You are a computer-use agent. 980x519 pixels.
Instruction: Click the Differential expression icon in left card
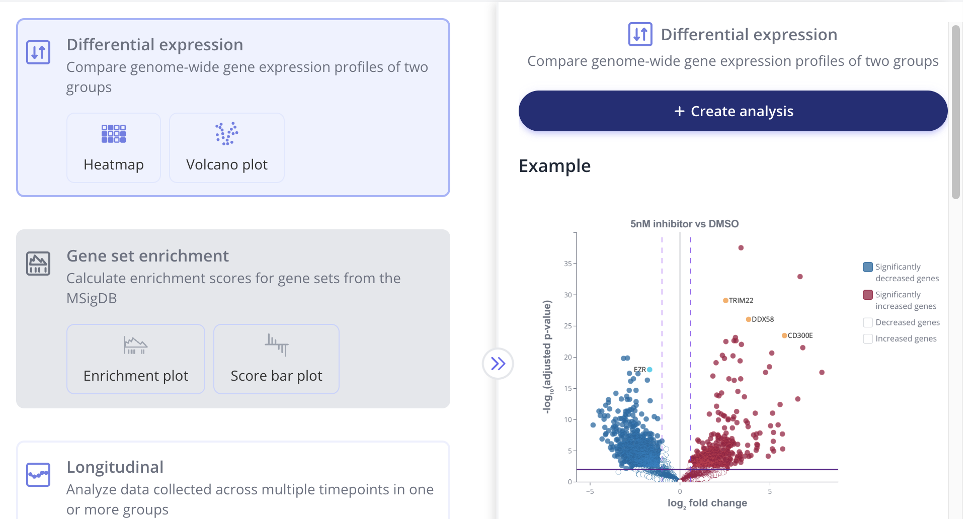(38, 52)
